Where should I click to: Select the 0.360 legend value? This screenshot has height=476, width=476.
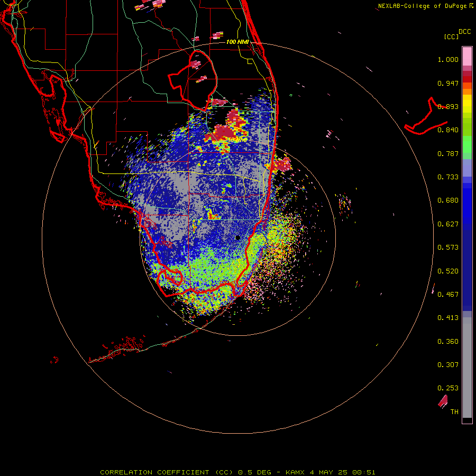pos(448,342)
